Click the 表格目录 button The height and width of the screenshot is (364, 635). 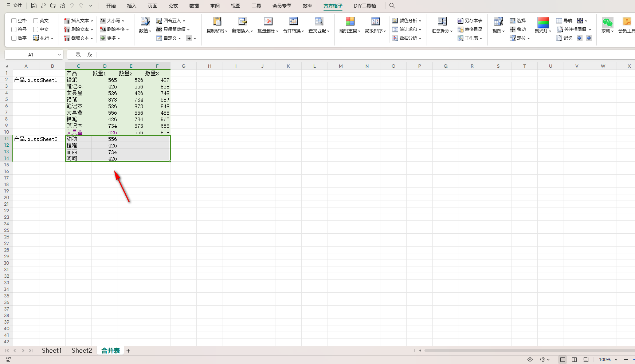pos(470,29)
